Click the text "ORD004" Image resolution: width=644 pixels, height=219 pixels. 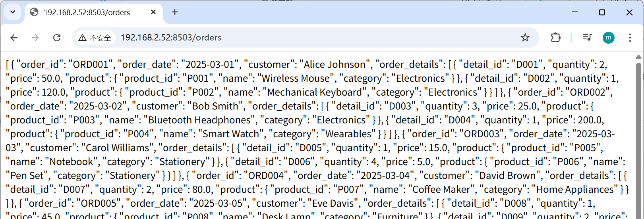(x=266, y=175)
